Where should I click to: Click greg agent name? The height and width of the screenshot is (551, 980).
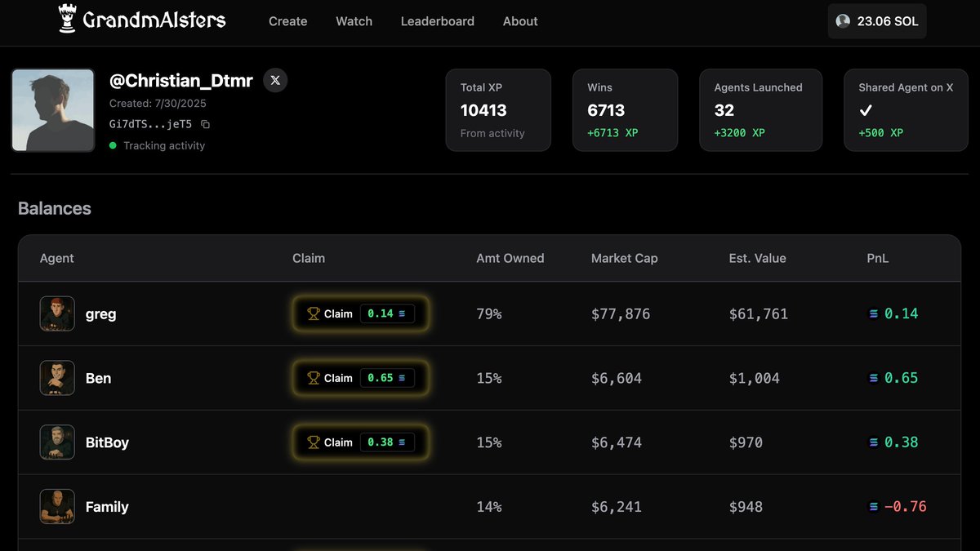coord(100,314)
